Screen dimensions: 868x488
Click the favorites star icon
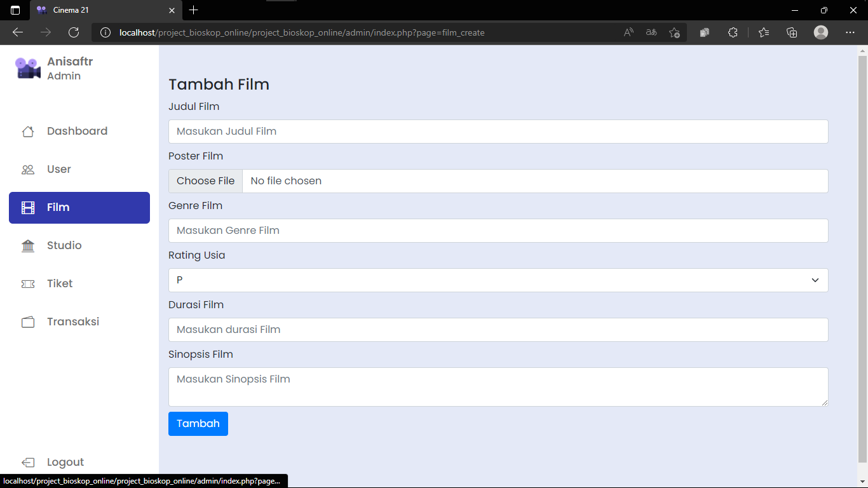point(763,32)
